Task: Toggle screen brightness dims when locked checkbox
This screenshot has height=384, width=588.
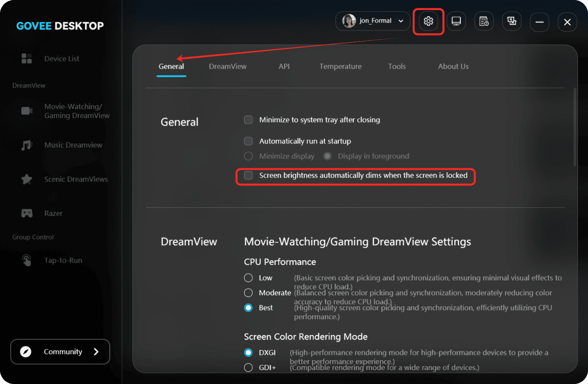Action: click(x=249, y=176)
